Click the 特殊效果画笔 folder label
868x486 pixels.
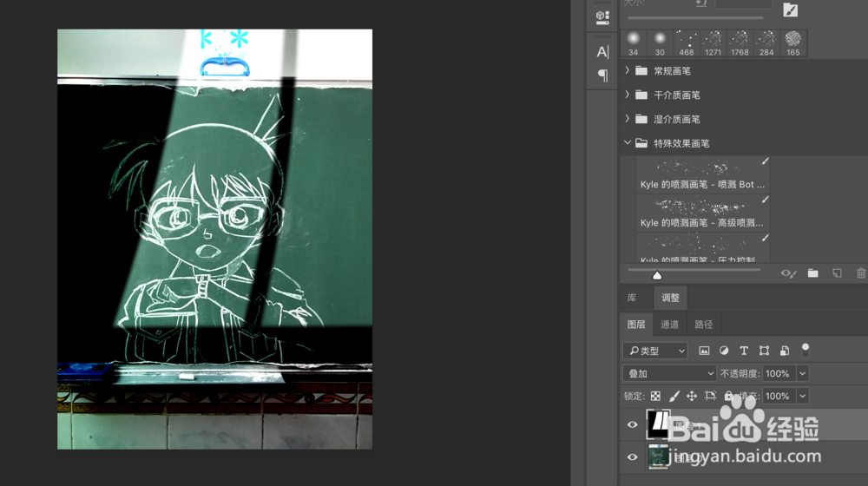pos(681,143)
